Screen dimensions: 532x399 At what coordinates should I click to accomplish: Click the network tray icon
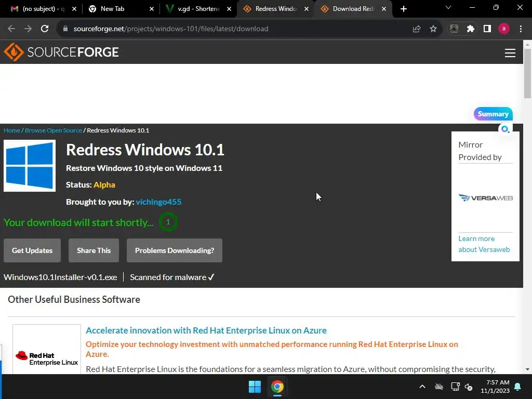[x=455, y=387]
